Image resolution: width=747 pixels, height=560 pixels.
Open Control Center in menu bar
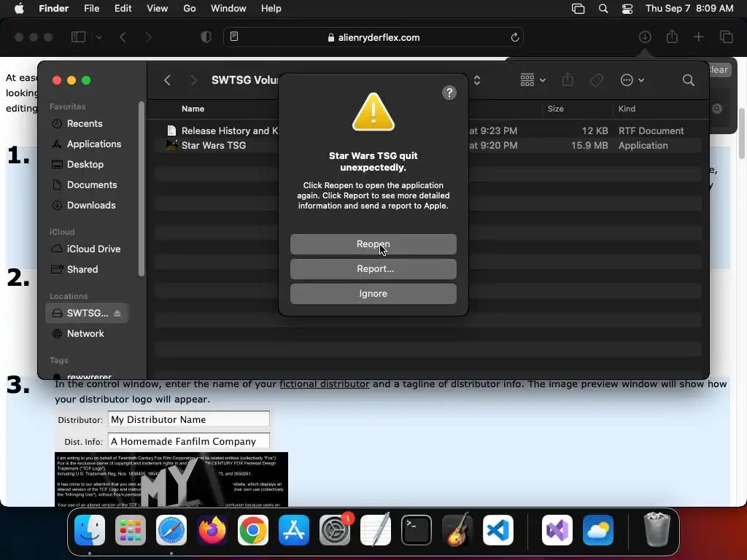click(627, 9)
